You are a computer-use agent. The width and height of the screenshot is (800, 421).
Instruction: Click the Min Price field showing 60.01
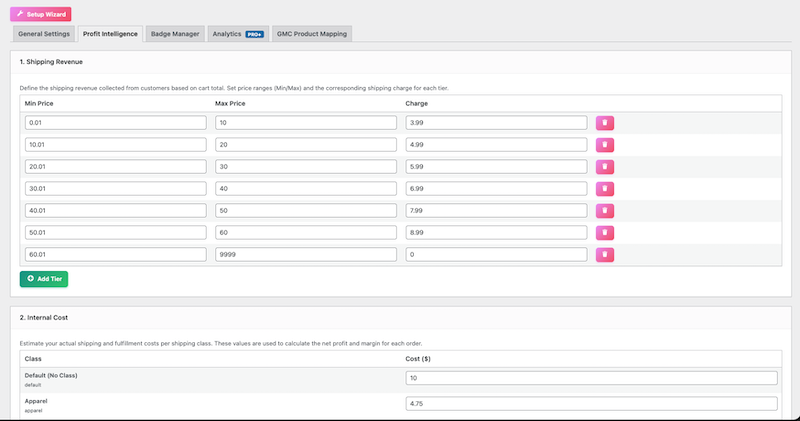pyautogui.click(x=116, y=254)
